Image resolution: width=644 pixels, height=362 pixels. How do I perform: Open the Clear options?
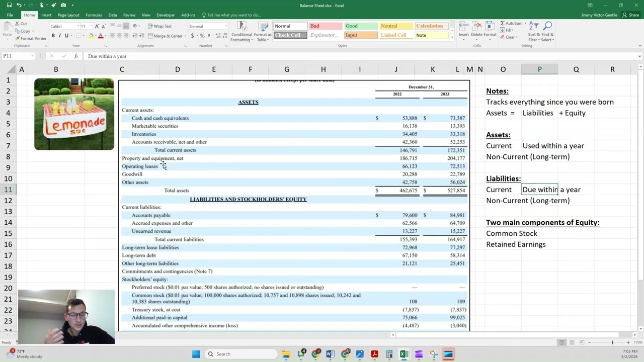pos(509,37)
